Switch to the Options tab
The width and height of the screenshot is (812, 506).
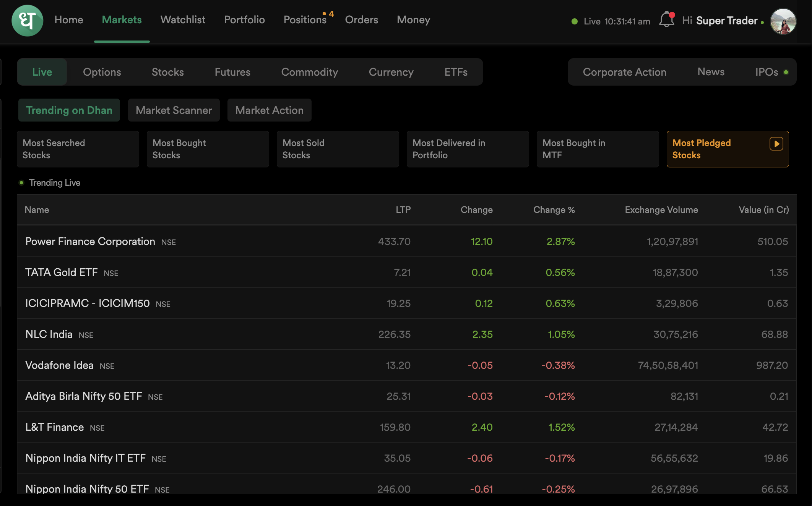(x=102, y=72)
